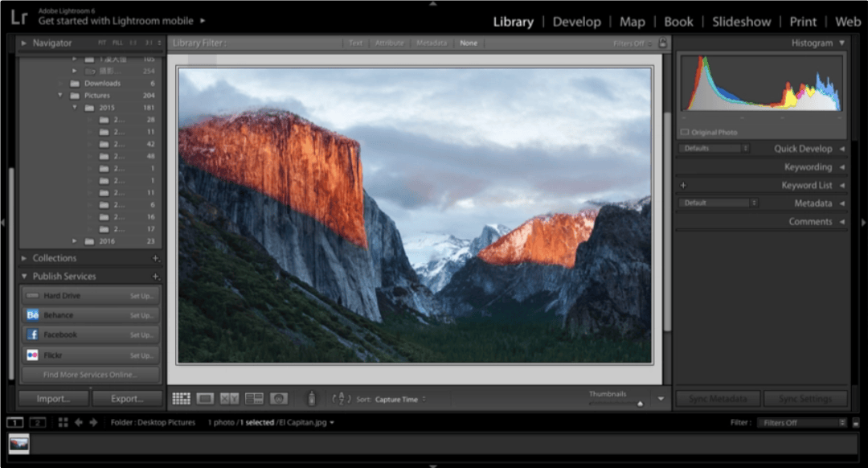Switch to the Develop module
The image size is (868, 468).
click(x=576, y=22)
